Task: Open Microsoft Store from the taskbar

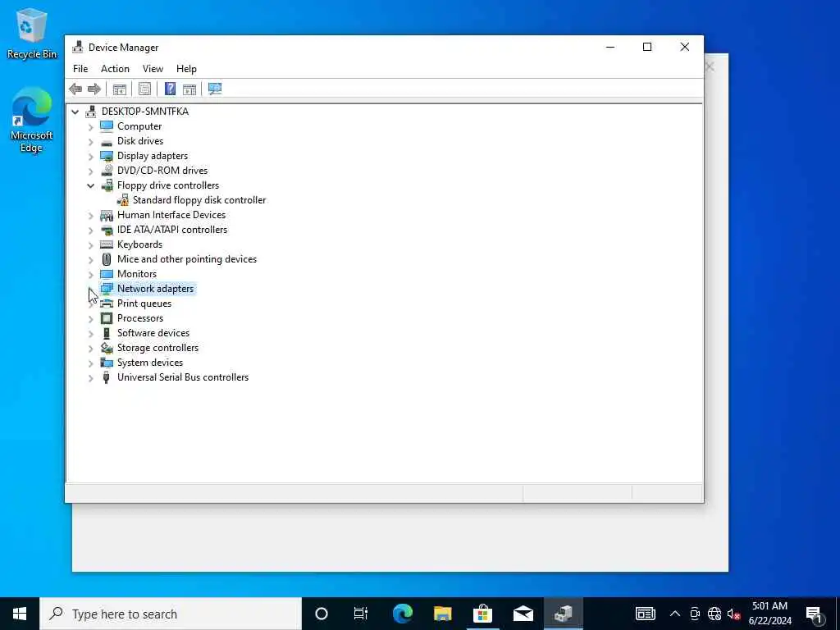Action: click(x=482, y=614)
